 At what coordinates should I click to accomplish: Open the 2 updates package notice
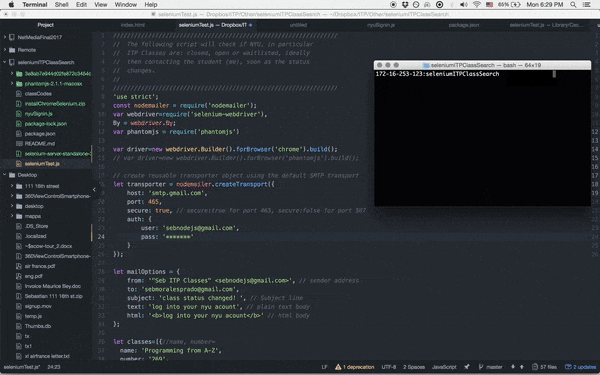coord(580,367)
